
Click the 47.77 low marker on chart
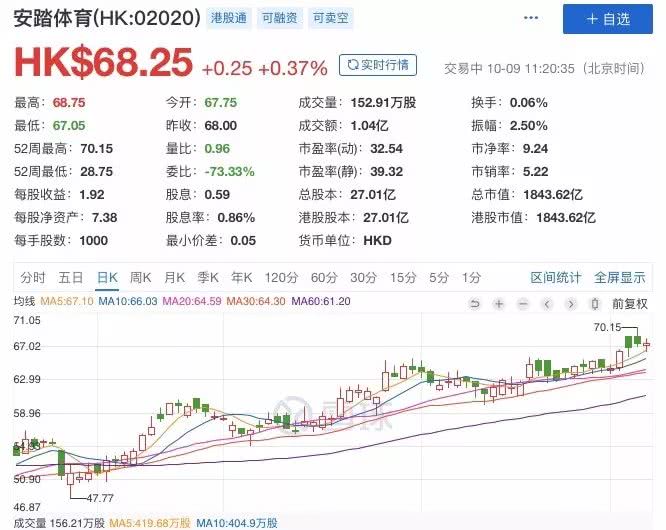tap(100, 498)
